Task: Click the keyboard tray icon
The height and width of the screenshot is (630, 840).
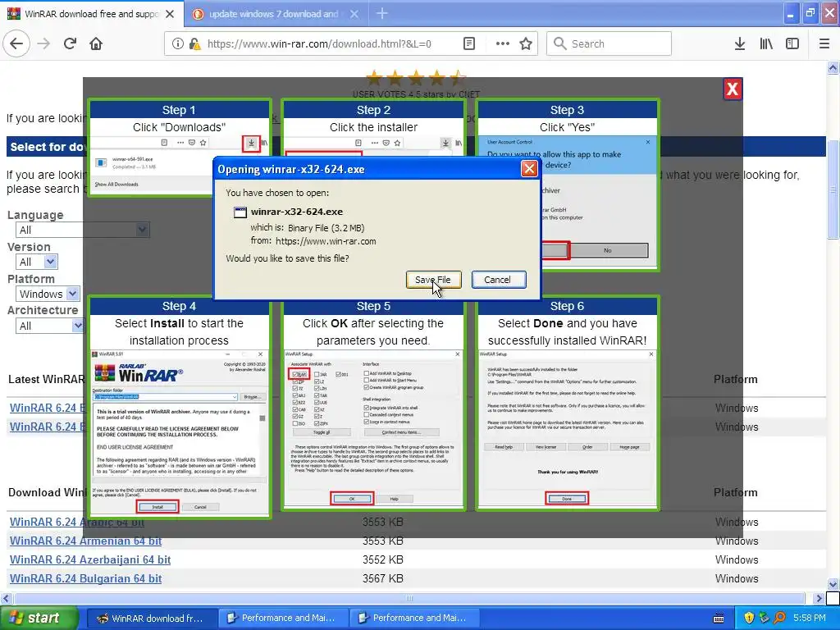Action: coord(719,619)
